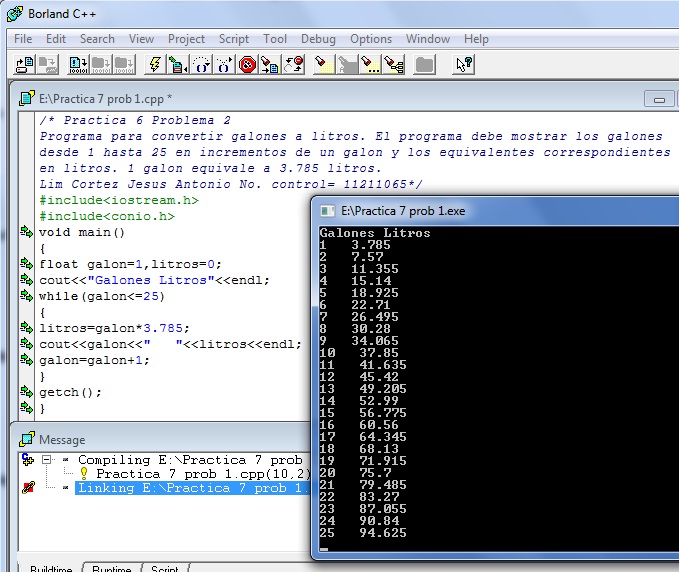This screenshot has height=572, width=679.
Task: Click the Compile binary toolbar icon
Action: pos(78,65)
